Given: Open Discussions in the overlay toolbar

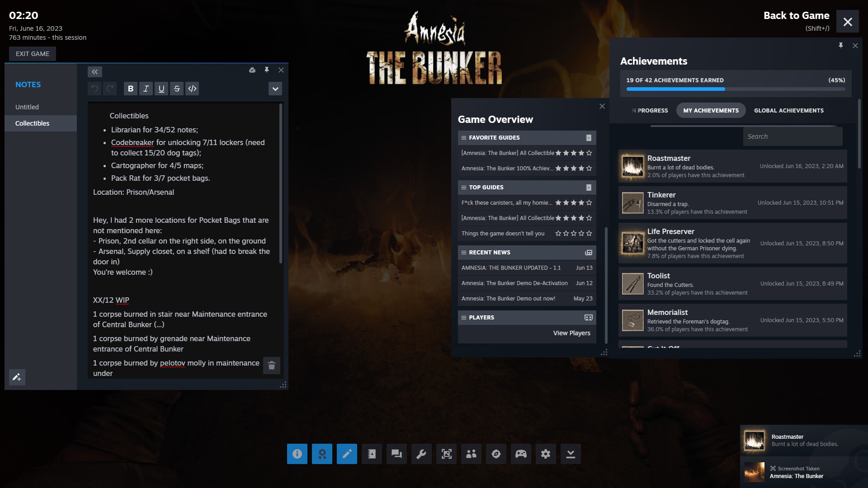Looking at the screenshot, I should click(396, 454).
